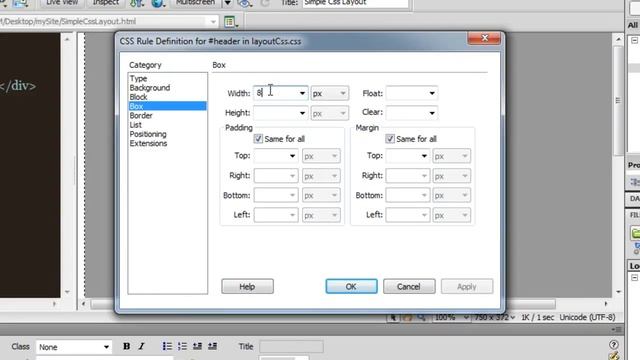Click the Properties panel Title input
Viewport: 640px width, 360px height.
click(x=291, y=347)
